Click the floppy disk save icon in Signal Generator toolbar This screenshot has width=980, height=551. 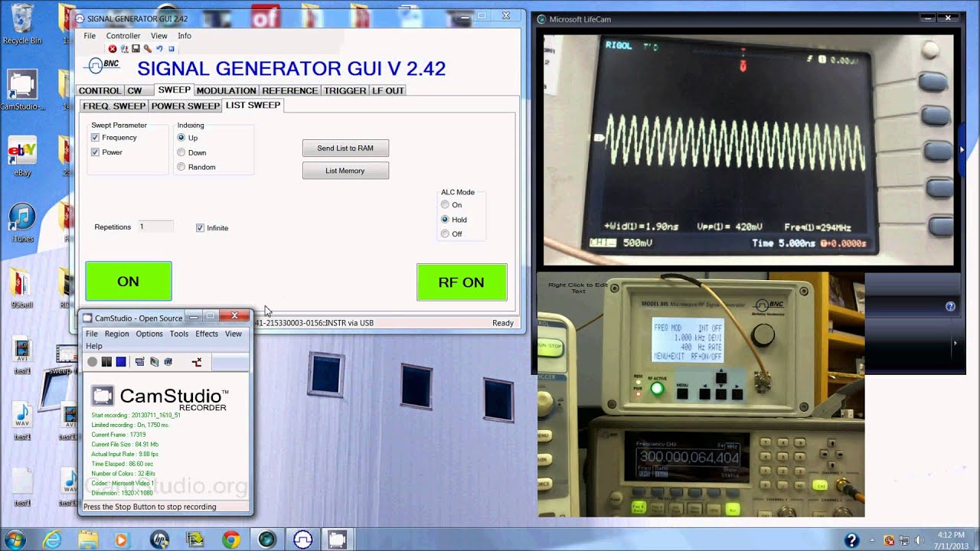[x=136, y=49]
